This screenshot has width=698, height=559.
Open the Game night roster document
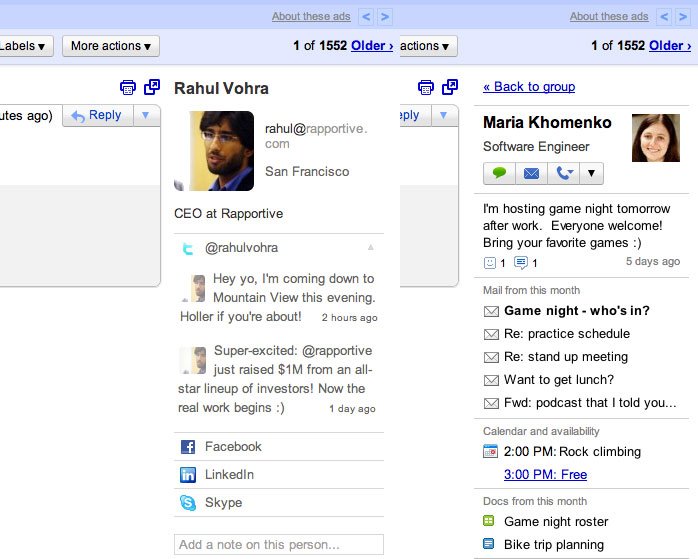(555, 522)
